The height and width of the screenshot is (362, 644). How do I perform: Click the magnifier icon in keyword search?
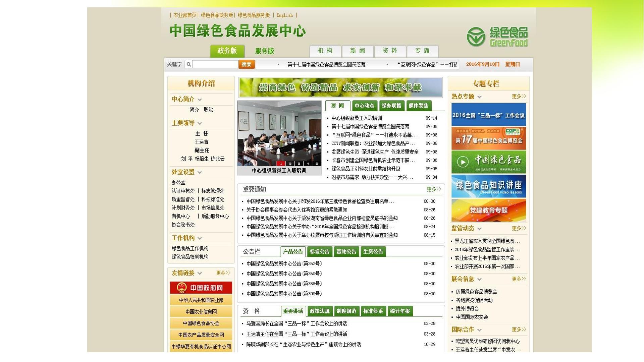pyautogui.click(x=189, y=64)
